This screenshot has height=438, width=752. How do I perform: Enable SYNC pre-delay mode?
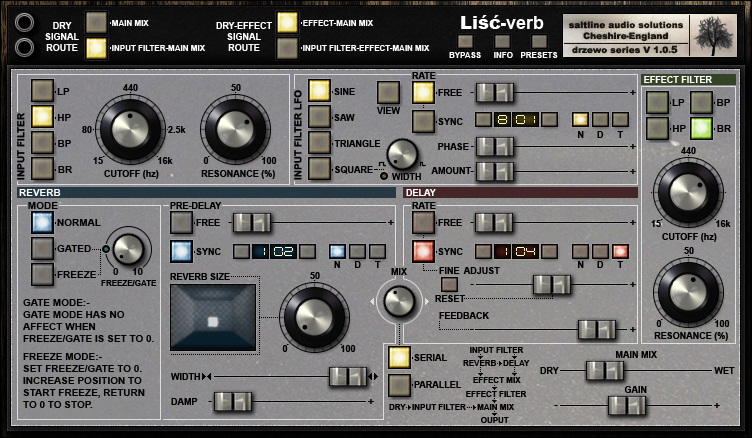click(x=181, y=251)
